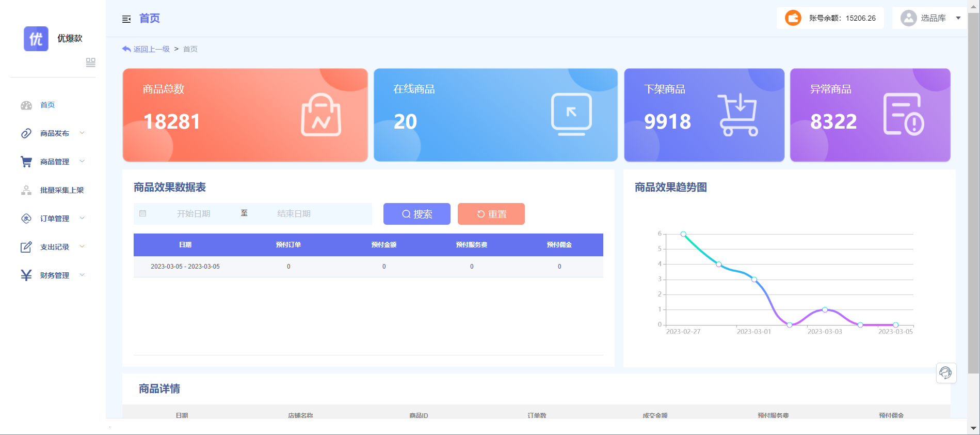The width and height of the screenshot is (980, 435).
Task: Click the cart icon on 下架商品 card
Action: tap(738, 115)
